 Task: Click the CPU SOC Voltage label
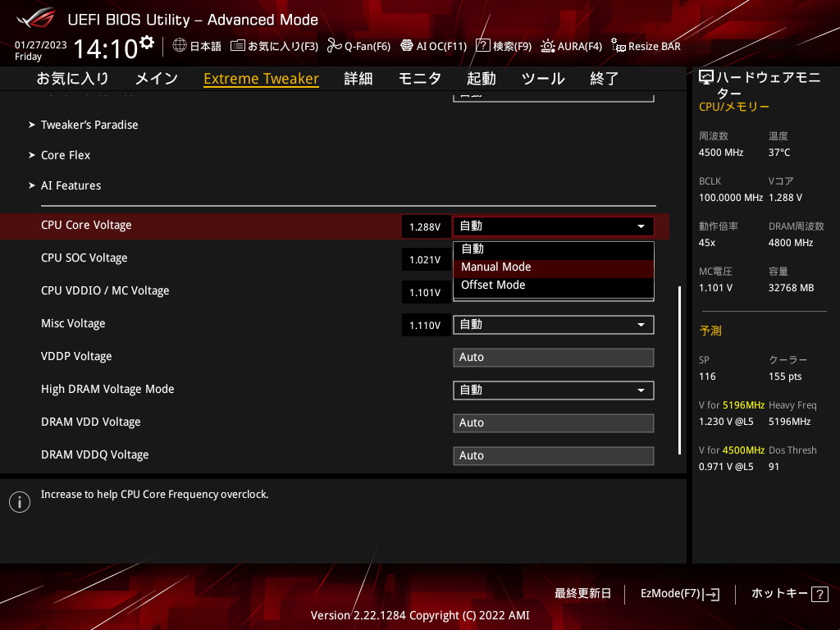(84, 258)
